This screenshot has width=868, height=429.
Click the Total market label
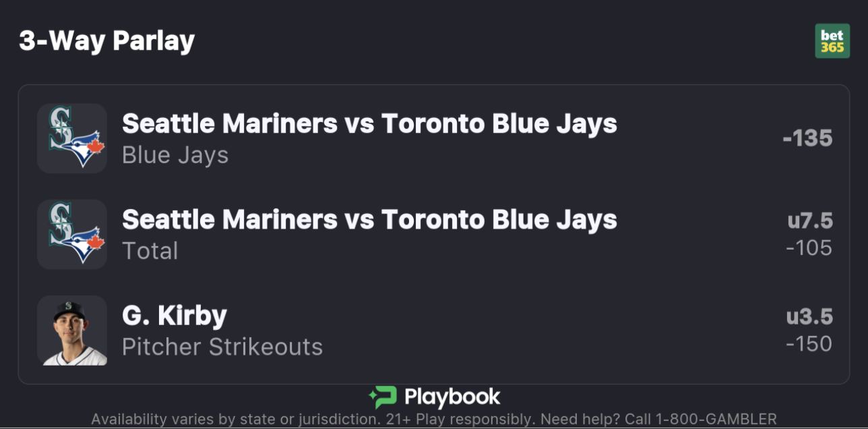(x=150, y=251)
